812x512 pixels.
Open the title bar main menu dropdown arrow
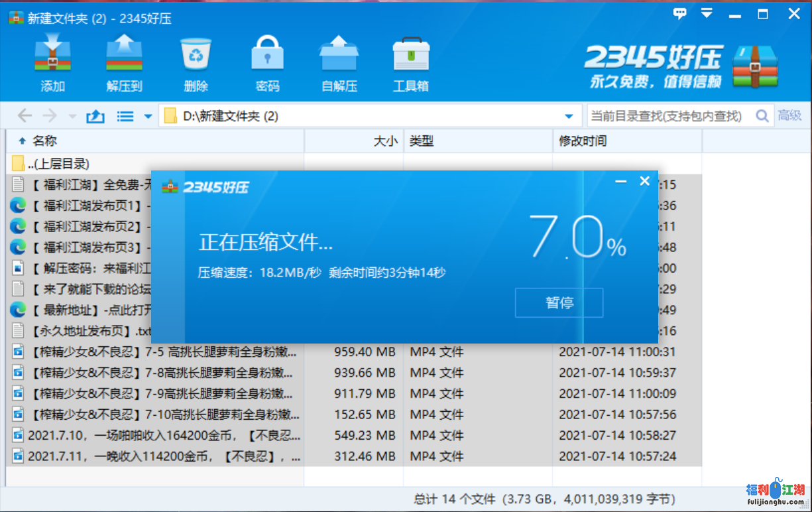[707, 14]
